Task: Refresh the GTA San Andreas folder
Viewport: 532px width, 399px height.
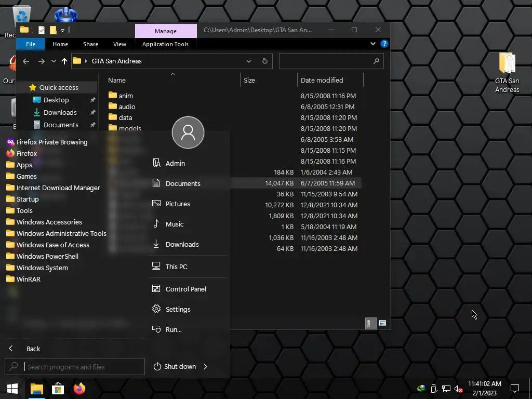Action: point(265,61)
